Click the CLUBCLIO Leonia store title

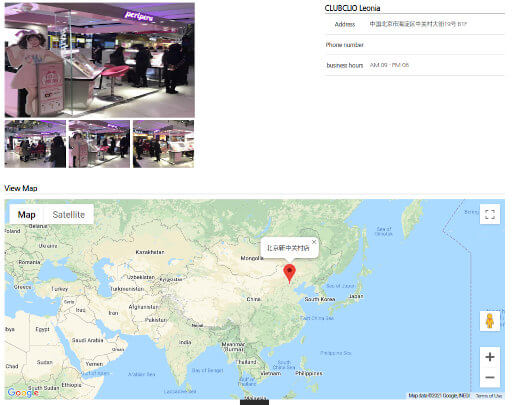click(x=352, y=8)
